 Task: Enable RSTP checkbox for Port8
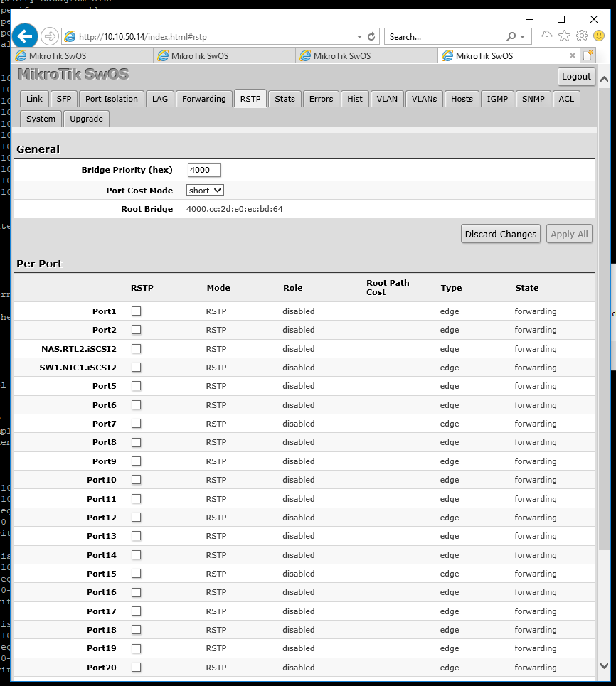[136, 442]
